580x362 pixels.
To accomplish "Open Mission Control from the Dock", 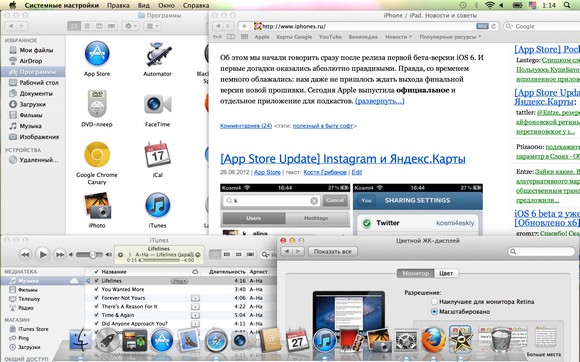I will click(x=135, y=340).
